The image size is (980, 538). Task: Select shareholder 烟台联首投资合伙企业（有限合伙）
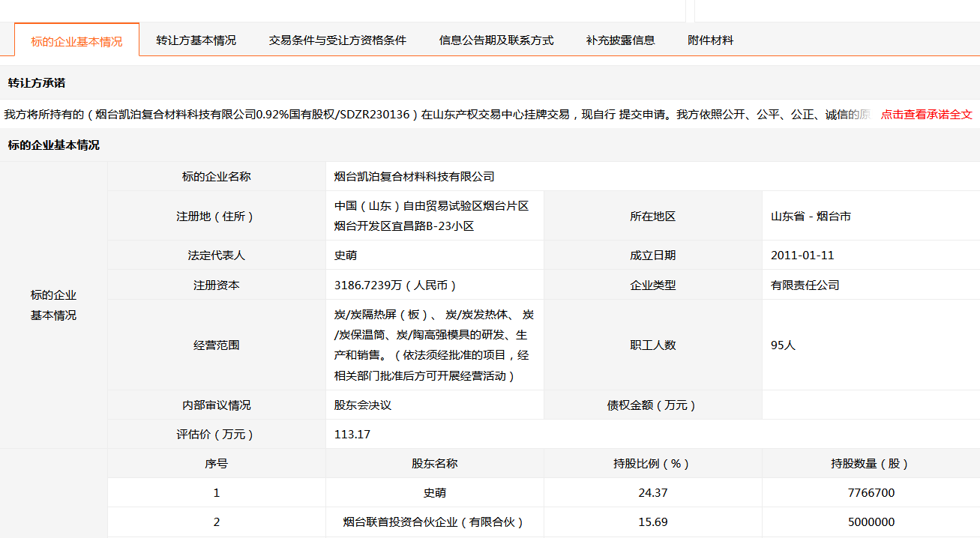[435, 522]
